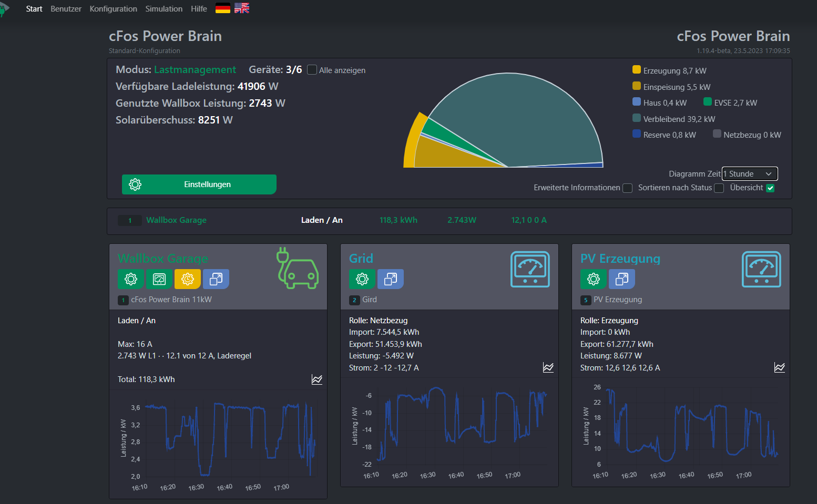817x504 pixels.
Task: Enable Sortieren nach Status checkbox
Action: [719, 188]
